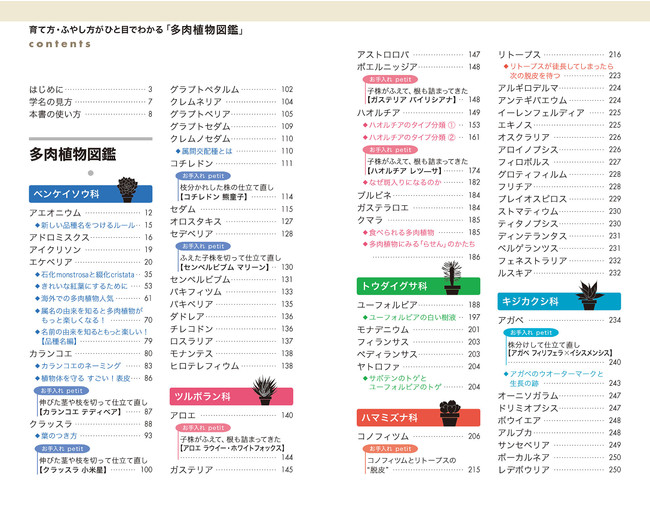The height and width of the screenshot is (506, 650).
Task: Click the お手入れ petit badge above カランコエ デザイベア
Action: 60,391
